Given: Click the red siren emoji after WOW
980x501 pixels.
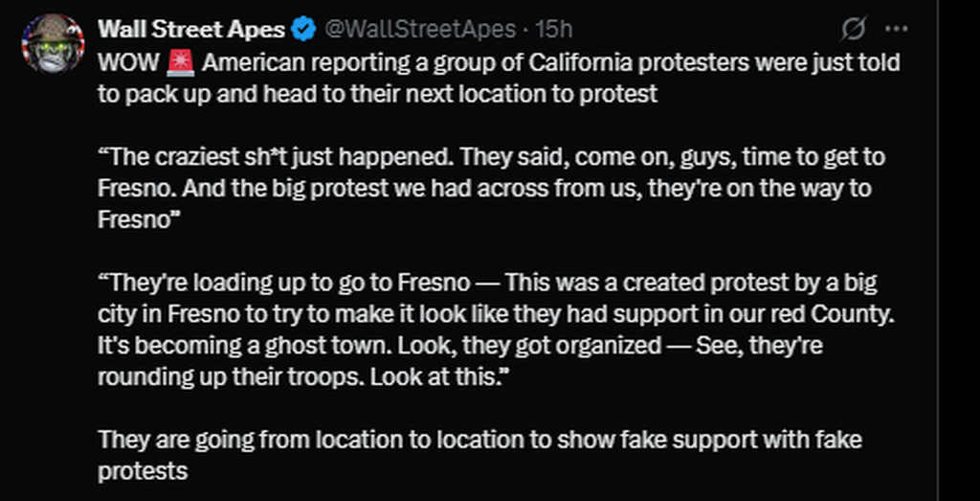Looking at the screenshot, I should (180, 63).
